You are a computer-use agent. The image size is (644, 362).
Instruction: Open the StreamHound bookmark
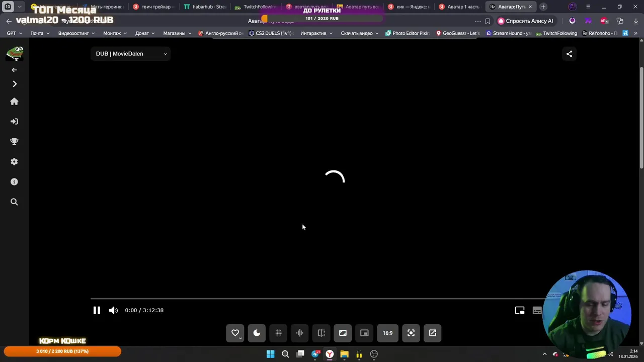(509, 33)
